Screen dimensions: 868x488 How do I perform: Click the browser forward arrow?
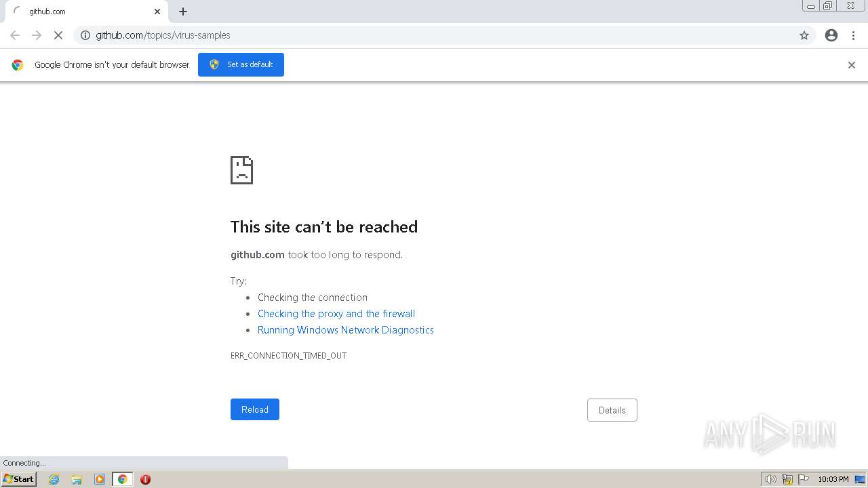(x=37, y=35)
